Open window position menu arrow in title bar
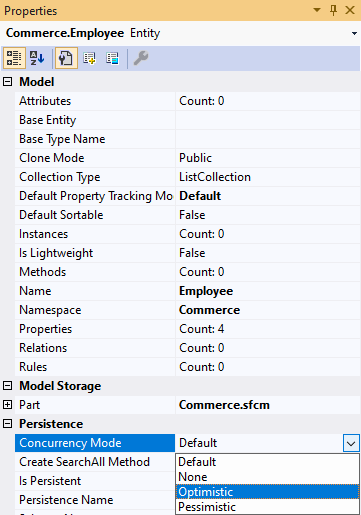The width and height of the screenshot is (361, 515). (317, 10)
